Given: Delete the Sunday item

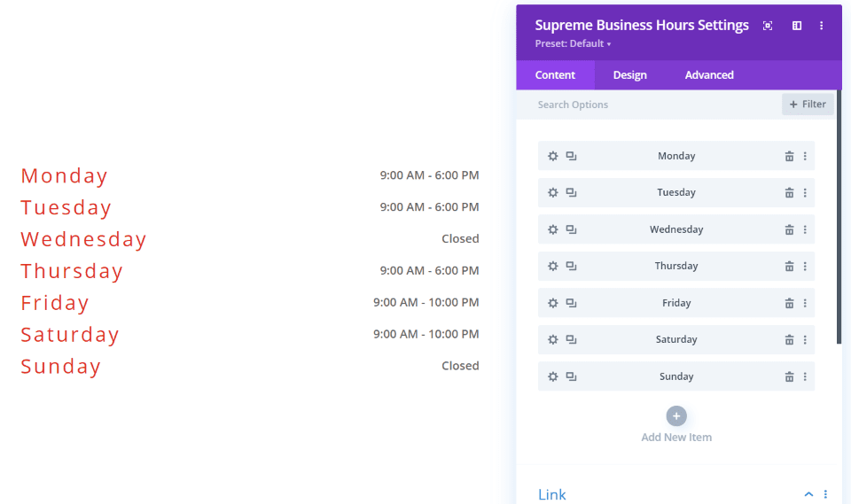Looking at the screenshot, I should tap(789, 376).
